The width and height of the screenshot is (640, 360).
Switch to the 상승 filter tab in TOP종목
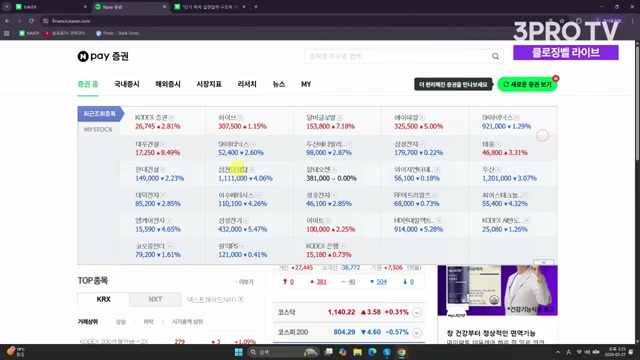[121, 322]
